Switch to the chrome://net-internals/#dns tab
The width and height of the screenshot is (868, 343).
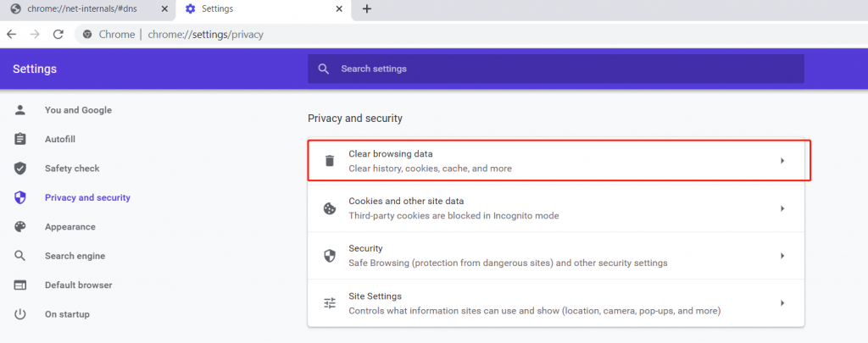(x=88, y=9)
